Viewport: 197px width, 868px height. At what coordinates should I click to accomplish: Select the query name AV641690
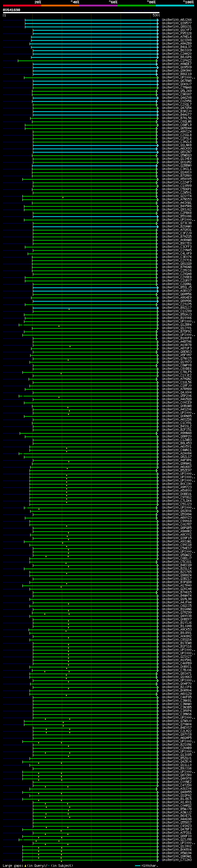[x=11, y=10]
